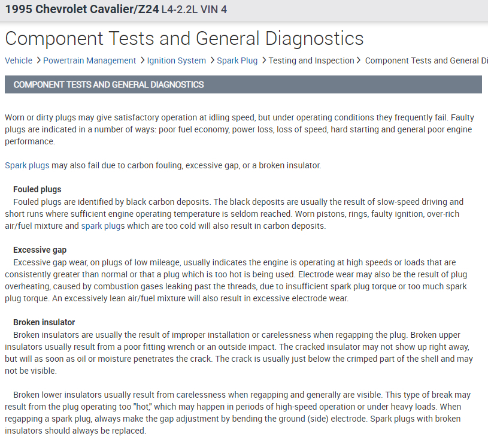Click the final Component Tests breadcrumb item
Screen dimensions: 488x448
tap(425, 60)
